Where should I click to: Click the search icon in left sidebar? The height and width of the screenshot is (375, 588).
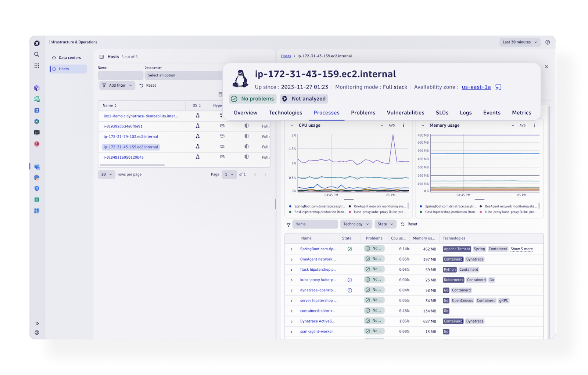pyautogui.click(x=37, y=54)
